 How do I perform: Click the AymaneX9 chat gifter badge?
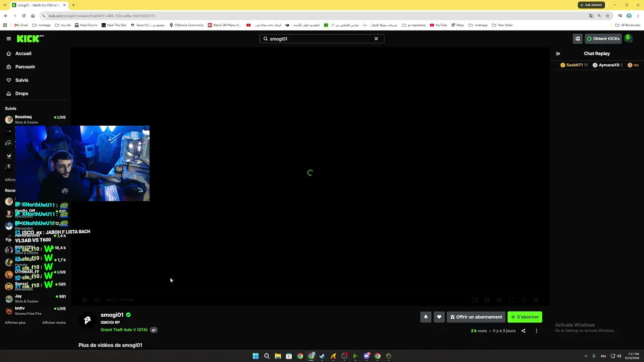coord(608,65)
